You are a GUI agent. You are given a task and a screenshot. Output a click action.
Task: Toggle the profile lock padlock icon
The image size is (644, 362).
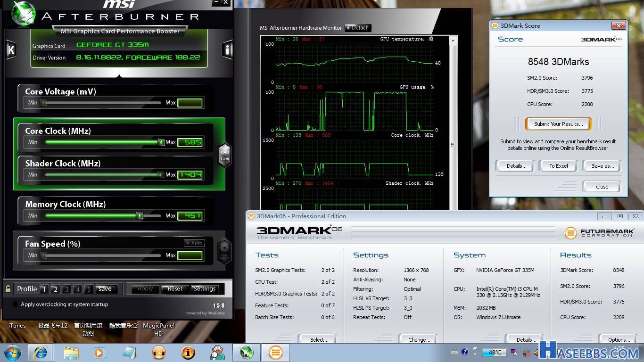(x=8, y=288)
